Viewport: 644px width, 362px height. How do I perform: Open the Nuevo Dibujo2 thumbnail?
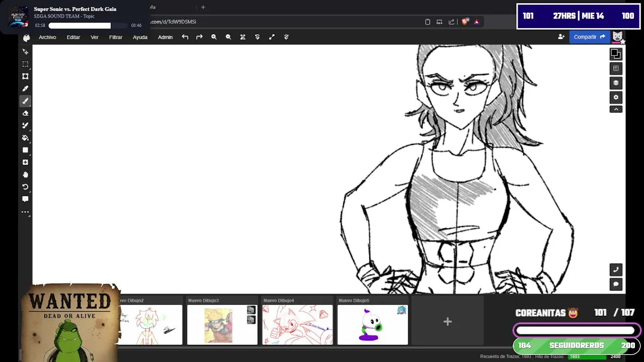click(x=150, y=325)
